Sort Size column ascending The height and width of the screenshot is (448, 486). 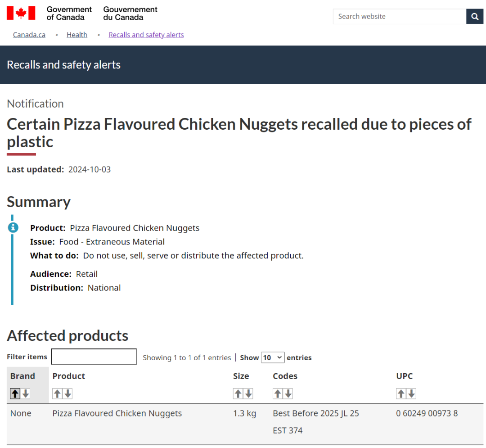[x=238, y=394]
